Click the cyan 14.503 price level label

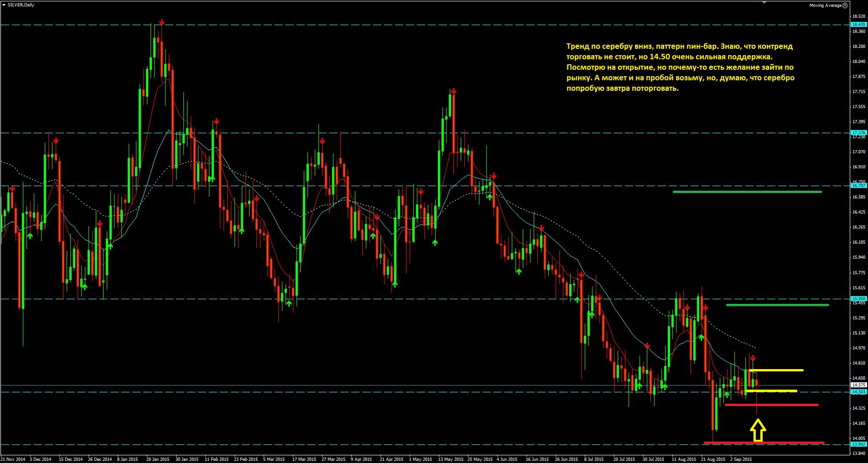[858, 392]
